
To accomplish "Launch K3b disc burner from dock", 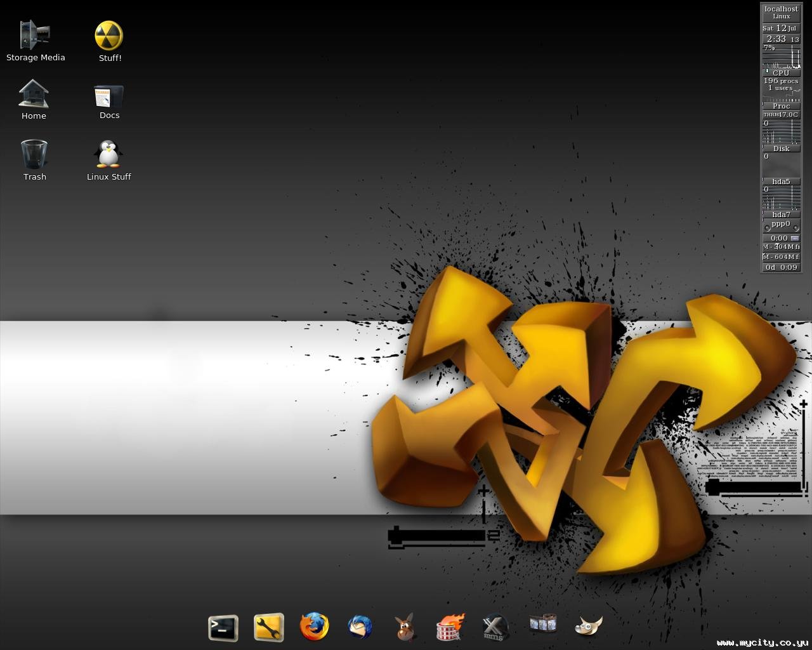I will (450, 627).
